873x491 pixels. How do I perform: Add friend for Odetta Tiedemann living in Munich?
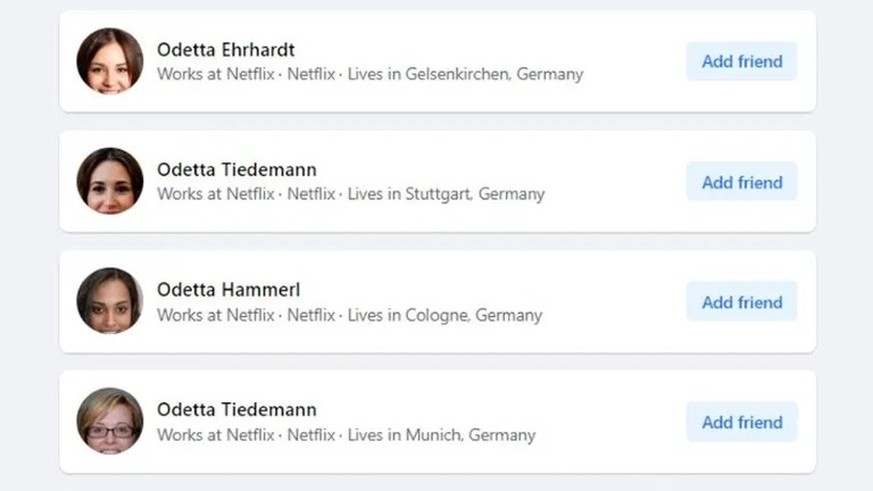pos(741,422)
